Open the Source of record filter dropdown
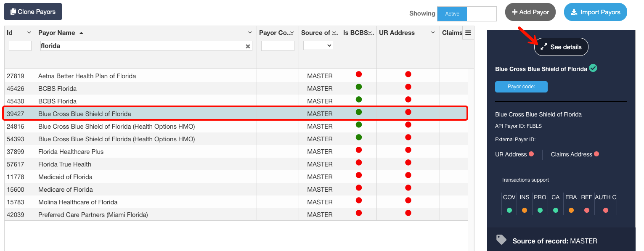644x251 pixels. 318,45
